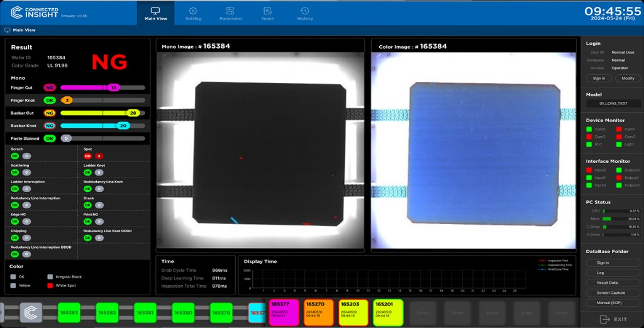Click the EXIT button
Screen dimensions: 644x328
[613, 319]
